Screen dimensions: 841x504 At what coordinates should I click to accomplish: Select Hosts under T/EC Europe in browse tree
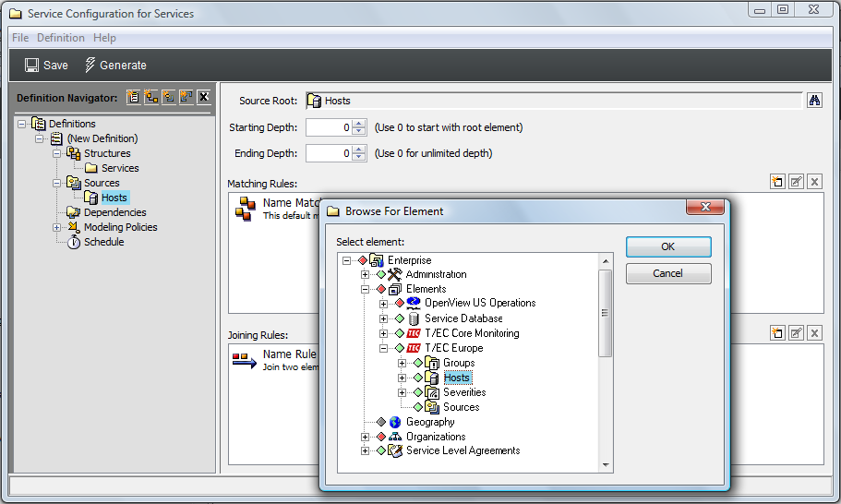point(457,378)
